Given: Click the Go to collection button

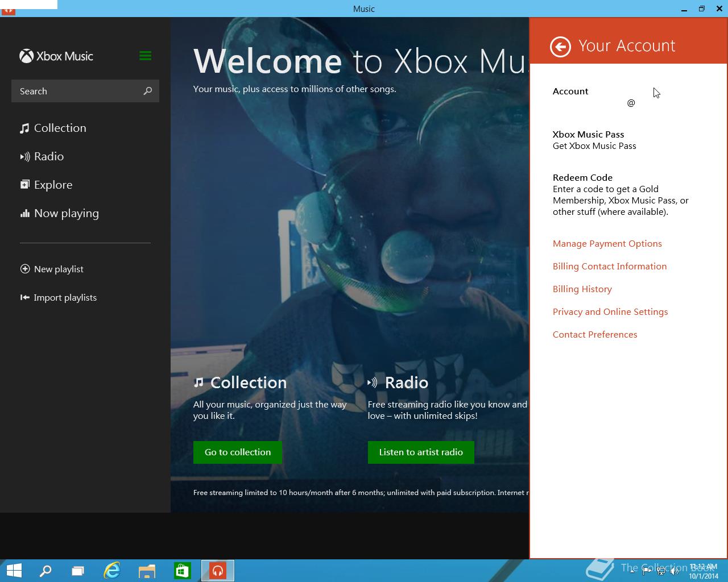Looking at the screenshot, I should point(238,452).
